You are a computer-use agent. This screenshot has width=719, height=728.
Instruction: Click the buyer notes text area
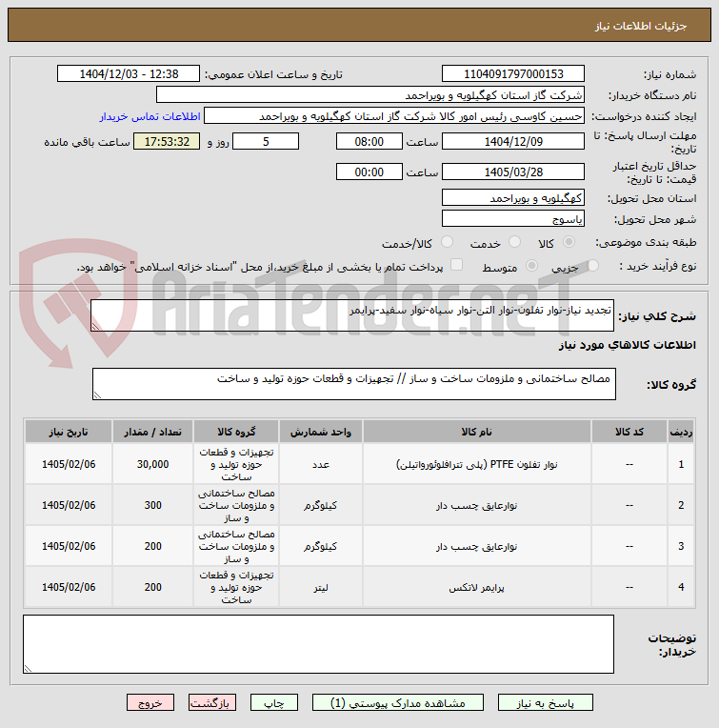[318, 644]
